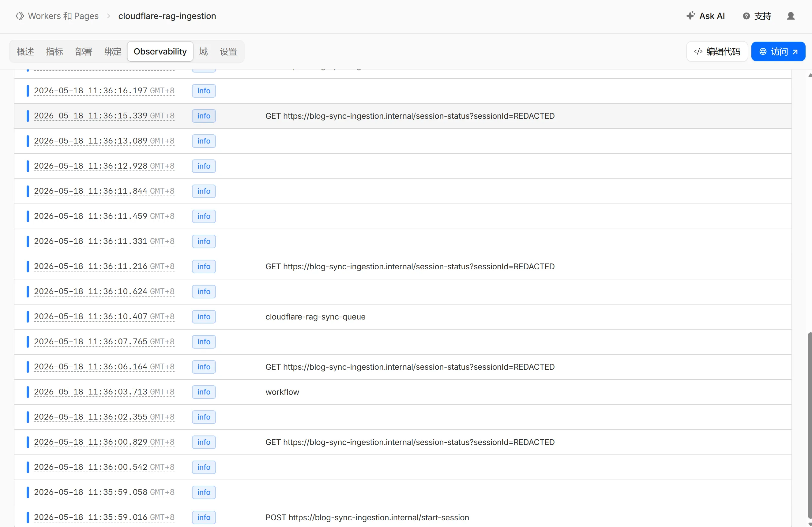Click cloudflare-rag-ingestion breadcrumb title

click(x=167, y=16)
